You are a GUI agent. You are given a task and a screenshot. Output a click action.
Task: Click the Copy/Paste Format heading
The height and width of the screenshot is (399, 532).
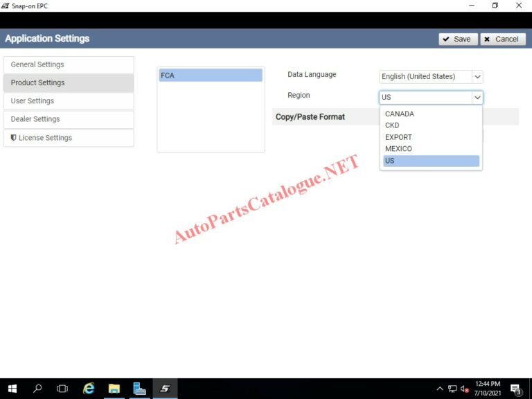click(x=310, y=117)
